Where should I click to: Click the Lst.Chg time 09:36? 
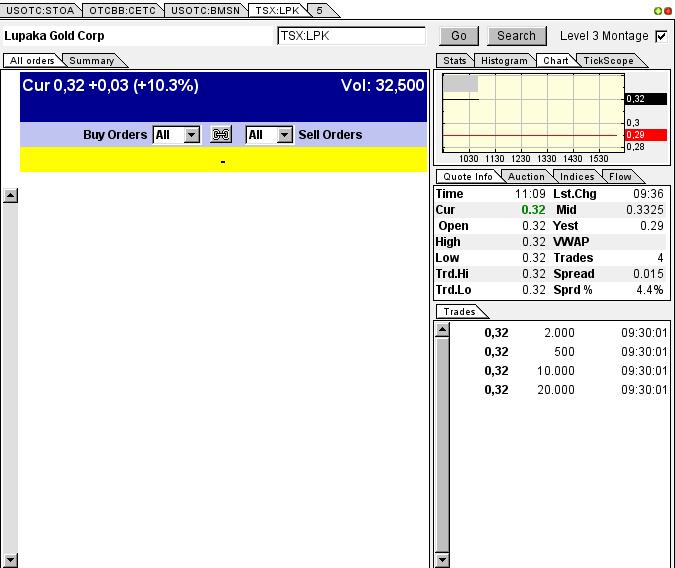pyautogui.click(x=648, y=194)
